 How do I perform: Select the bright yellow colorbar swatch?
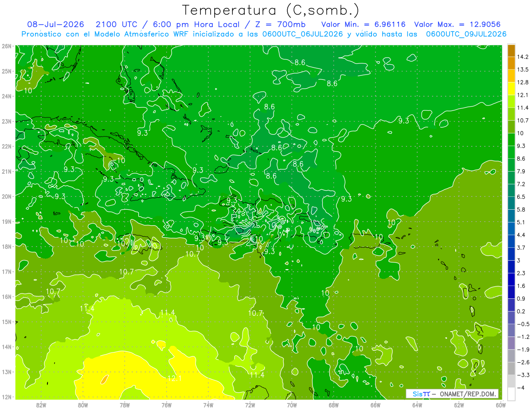[511, 89]
